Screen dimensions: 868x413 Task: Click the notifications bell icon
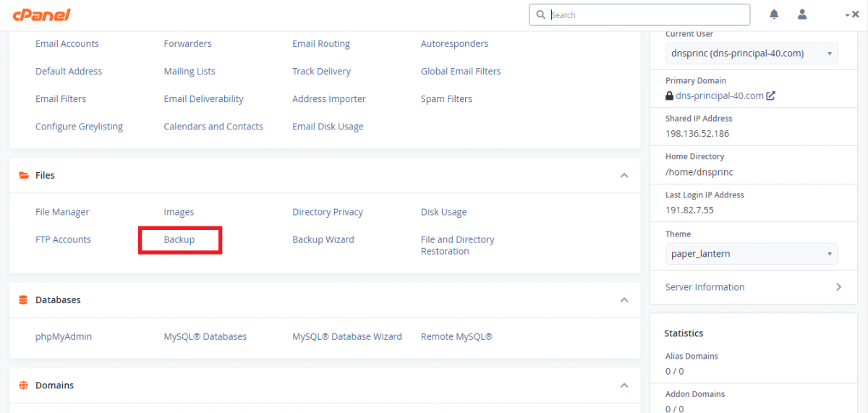pos(775,14)
